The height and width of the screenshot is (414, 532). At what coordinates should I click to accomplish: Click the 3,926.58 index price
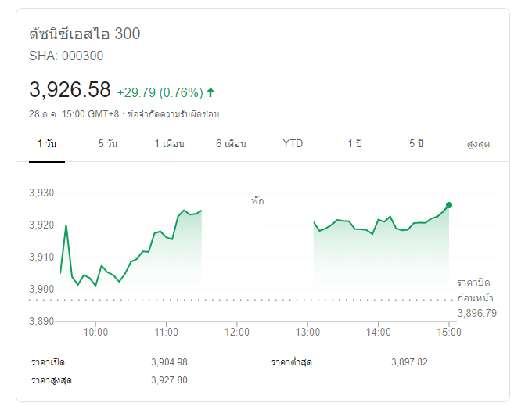click(x=70, y=90)
